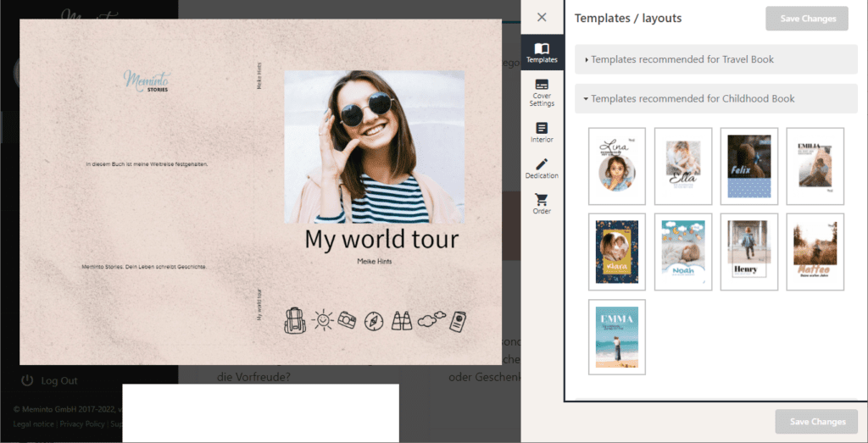
Task: Select the Lina template thumbnail
Action: click(x=617, y=167)
